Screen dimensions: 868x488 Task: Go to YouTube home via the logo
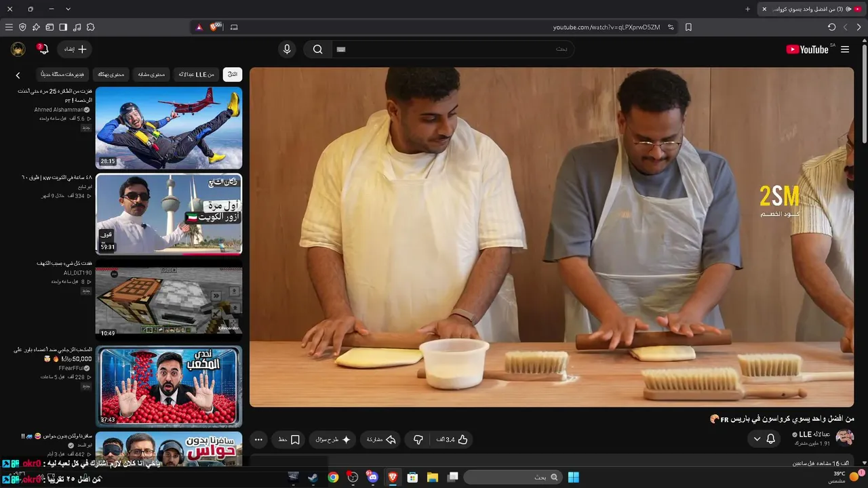[807, 49]
